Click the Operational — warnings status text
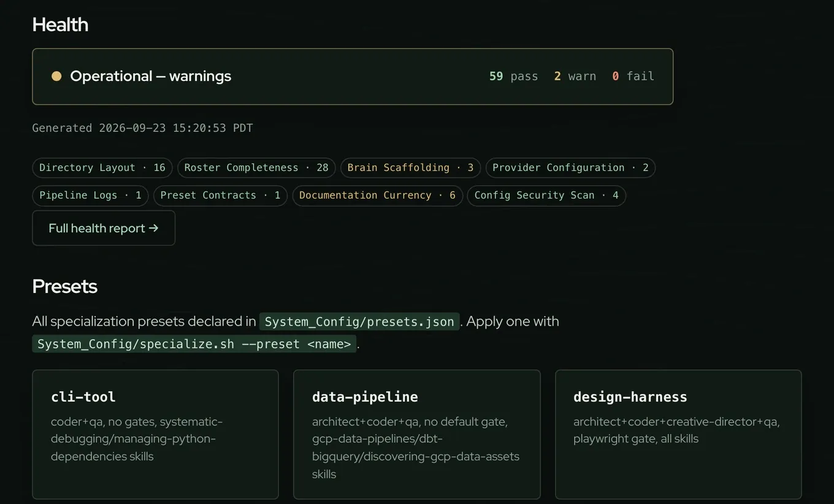Screen dimensions: 834x504 click(x=151, y=76)
